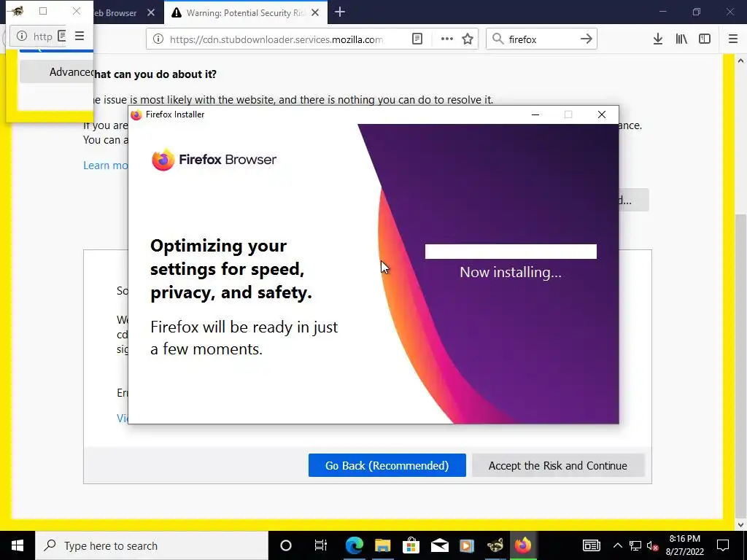Click the search go arrow
The height and width of the screenshot is (560, 747).
[587, 39]
